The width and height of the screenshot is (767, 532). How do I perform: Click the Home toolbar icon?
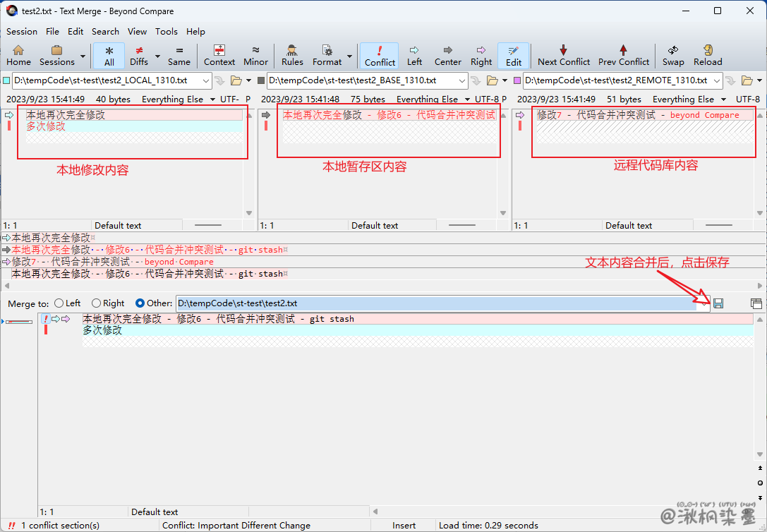(x=18, y=55)
